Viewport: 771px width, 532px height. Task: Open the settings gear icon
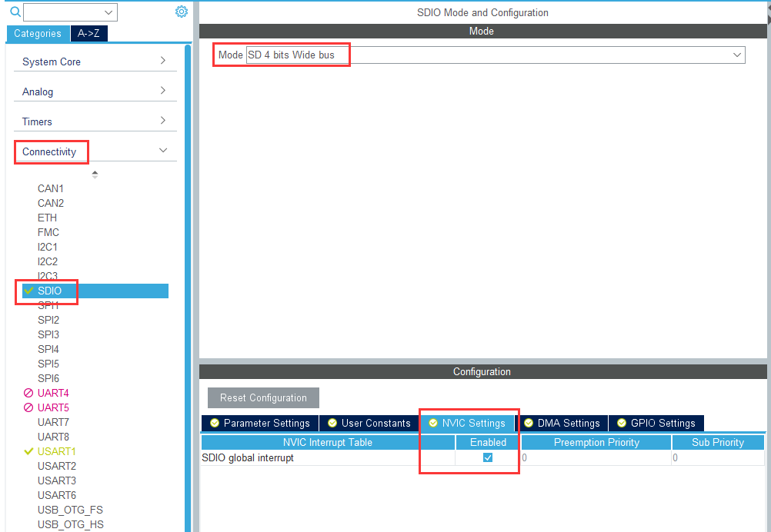click(182, 12)
